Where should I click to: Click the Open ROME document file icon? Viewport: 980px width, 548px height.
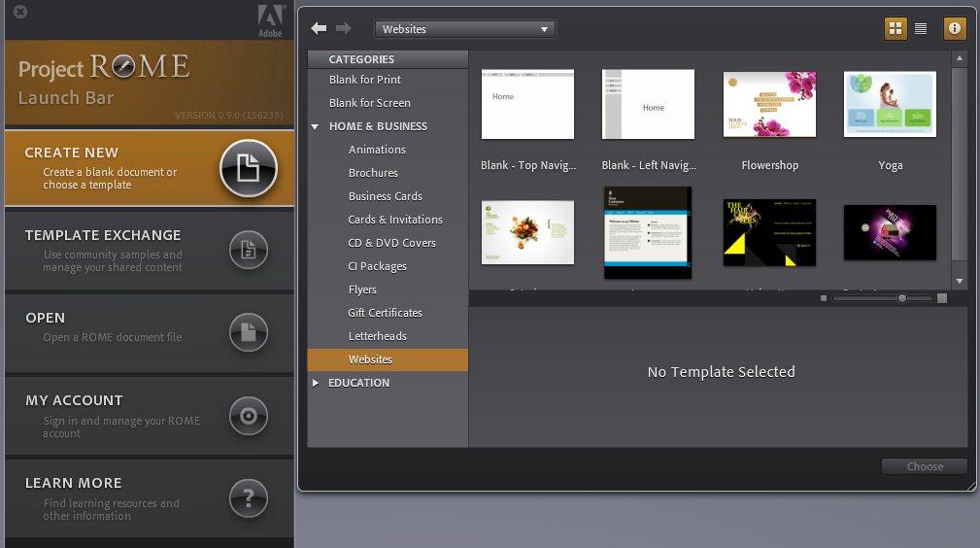(x=248, y=332)
